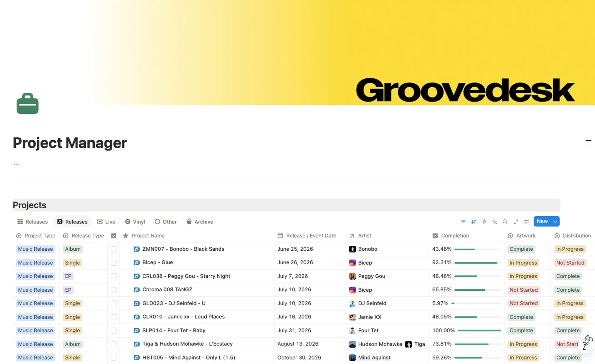The width and height of the screenshot is (595, 364).
Task: Open the dropdown arrow next to New
Action: 555,221
